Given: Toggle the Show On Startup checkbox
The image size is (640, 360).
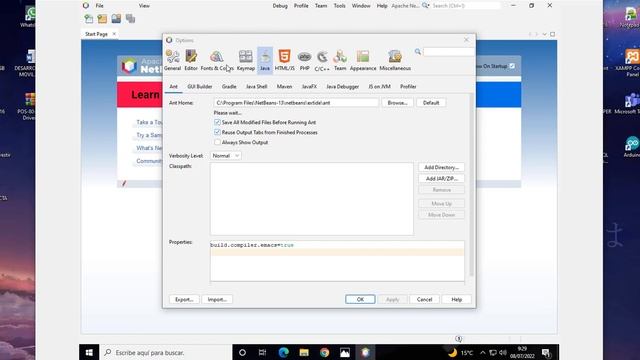Looking at the screenshot, I should pos(512,66).
